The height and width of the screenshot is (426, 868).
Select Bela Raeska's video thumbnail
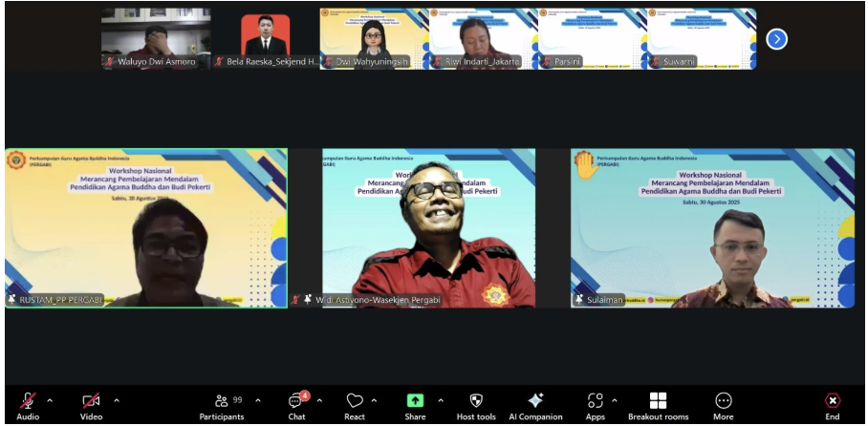point(265,39)
